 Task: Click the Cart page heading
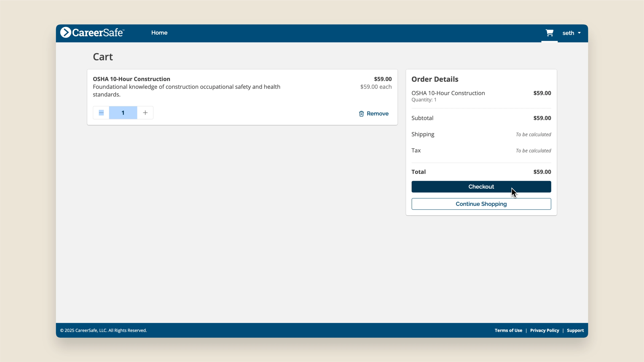(x=103, y=57)
